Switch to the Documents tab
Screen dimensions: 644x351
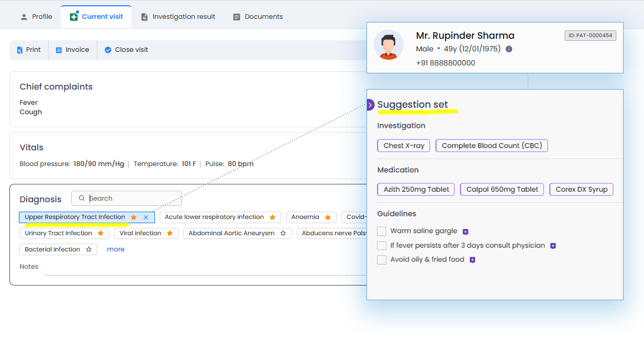point(258,17)
